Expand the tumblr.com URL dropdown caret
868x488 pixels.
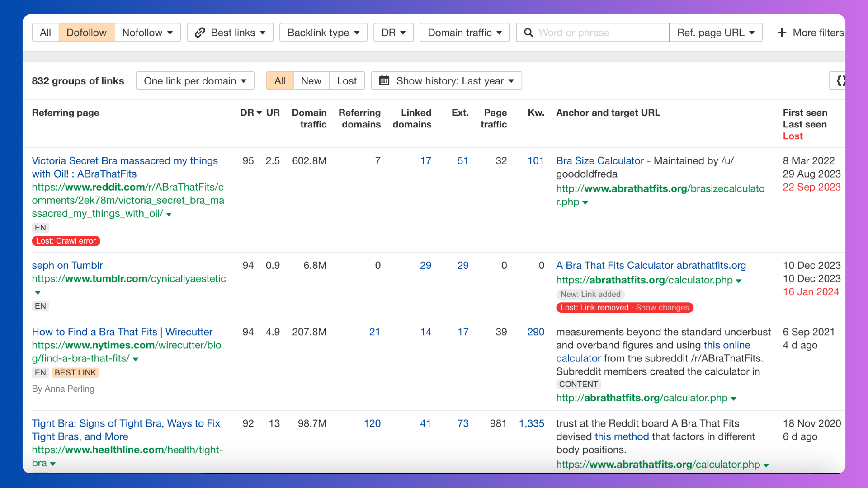[38, 293]
